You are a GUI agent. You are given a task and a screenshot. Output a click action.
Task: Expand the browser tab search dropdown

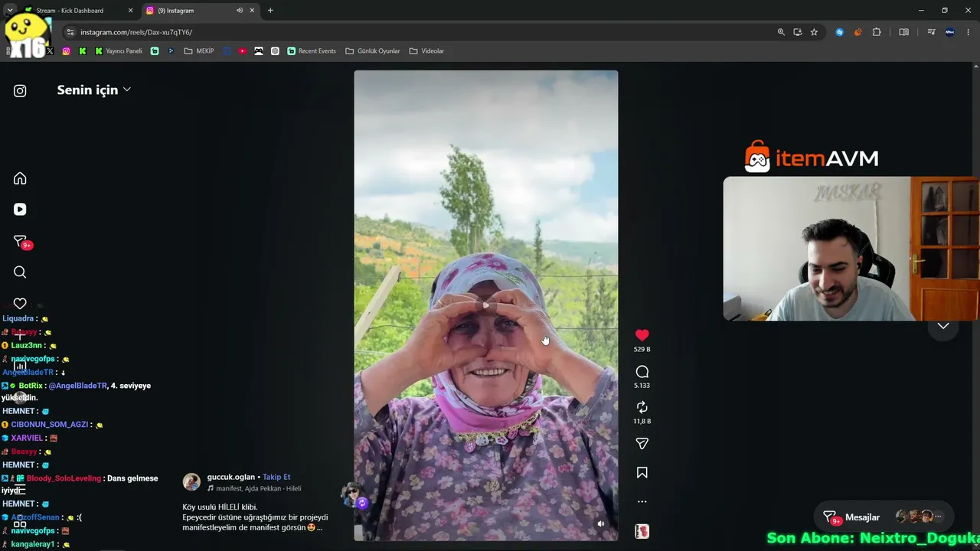(x=10, y=11)
